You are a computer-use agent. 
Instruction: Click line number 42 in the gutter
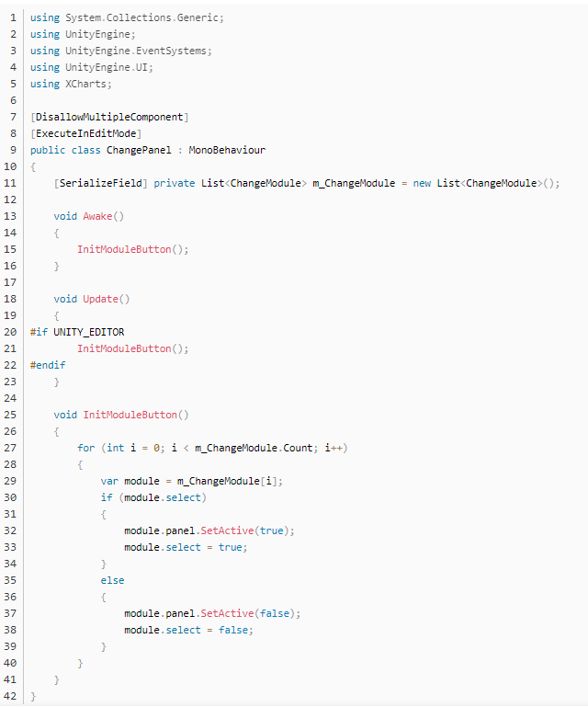[x=9, y=696]
